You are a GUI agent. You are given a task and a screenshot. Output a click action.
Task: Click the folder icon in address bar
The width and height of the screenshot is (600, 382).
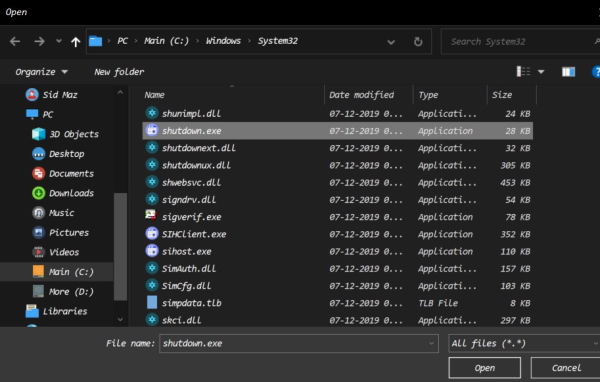pyautogui.click(x=95, y=41)
